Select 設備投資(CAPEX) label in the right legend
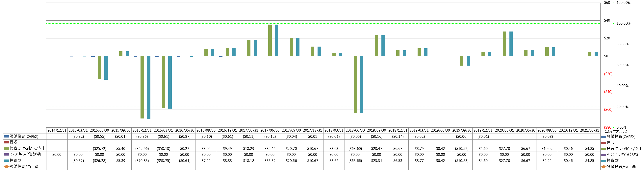 pos(621,137)
